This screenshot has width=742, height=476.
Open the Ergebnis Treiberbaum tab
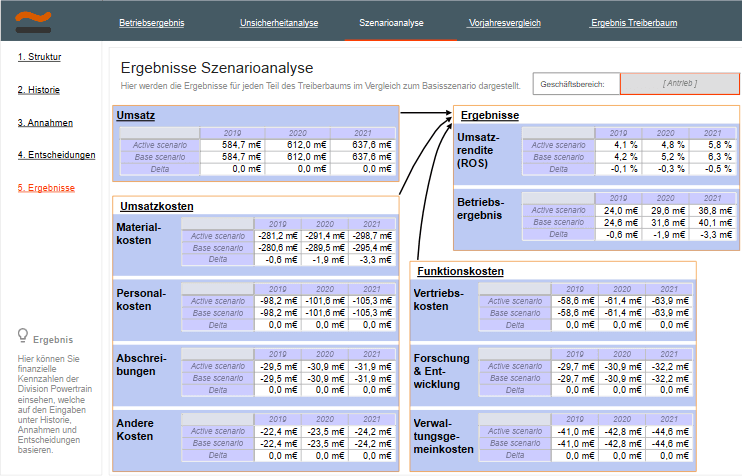click(634, 23)
